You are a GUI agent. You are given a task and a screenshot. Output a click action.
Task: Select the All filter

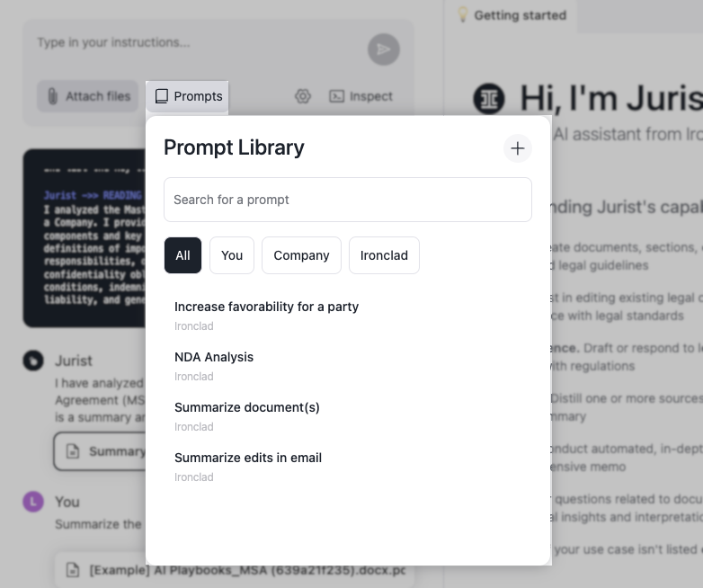(x=182, y=255)
